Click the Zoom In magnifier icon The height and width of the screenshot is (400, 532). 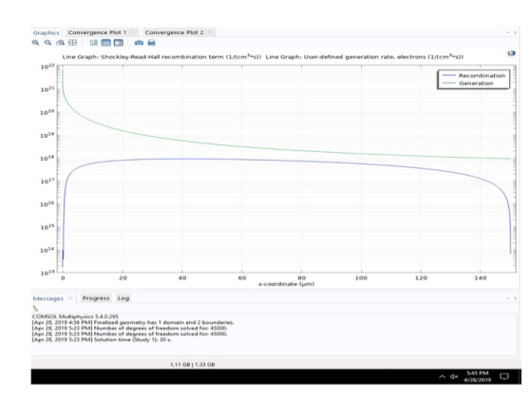pyautogui.click(x=35, y=43)
